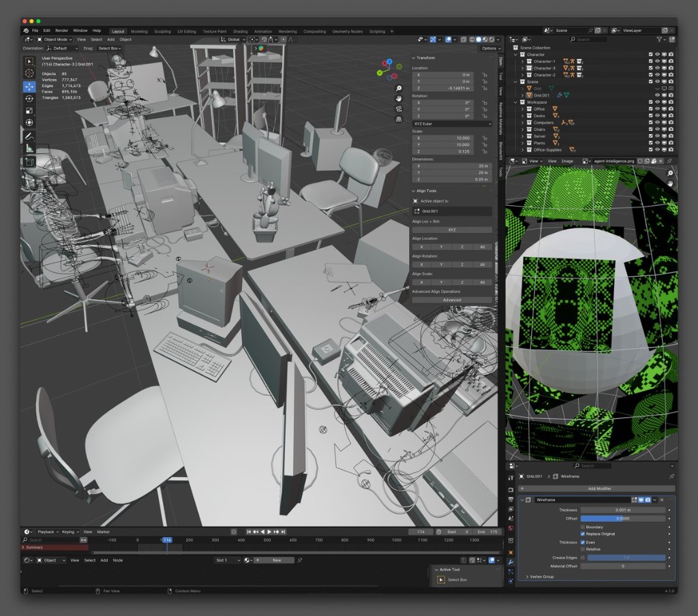Uncheck the Character collection exclude checkbox
698x616 pixels.
pos(650,55)
